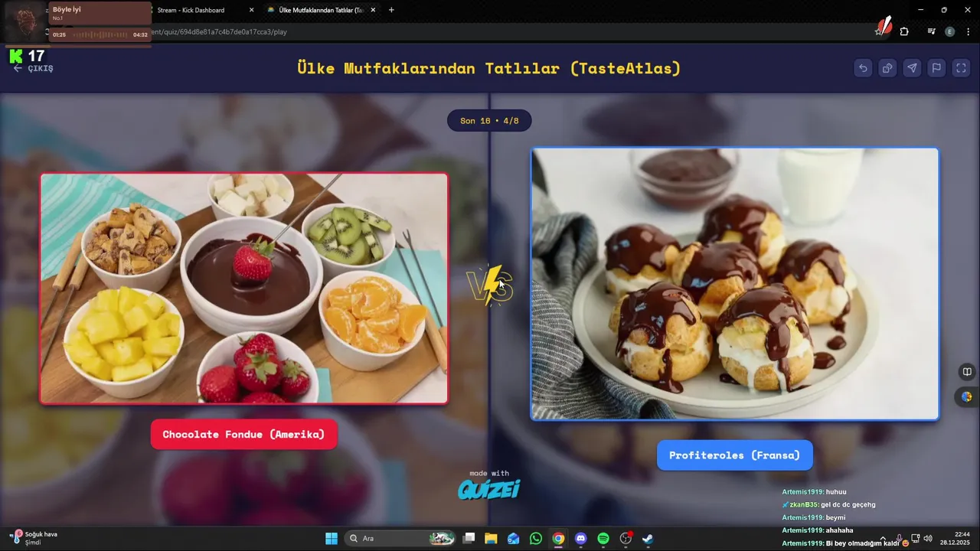This screenshot has height=551, width=980.
Task: Open Discord from the taskbar
Action: [x=580, y=539]
